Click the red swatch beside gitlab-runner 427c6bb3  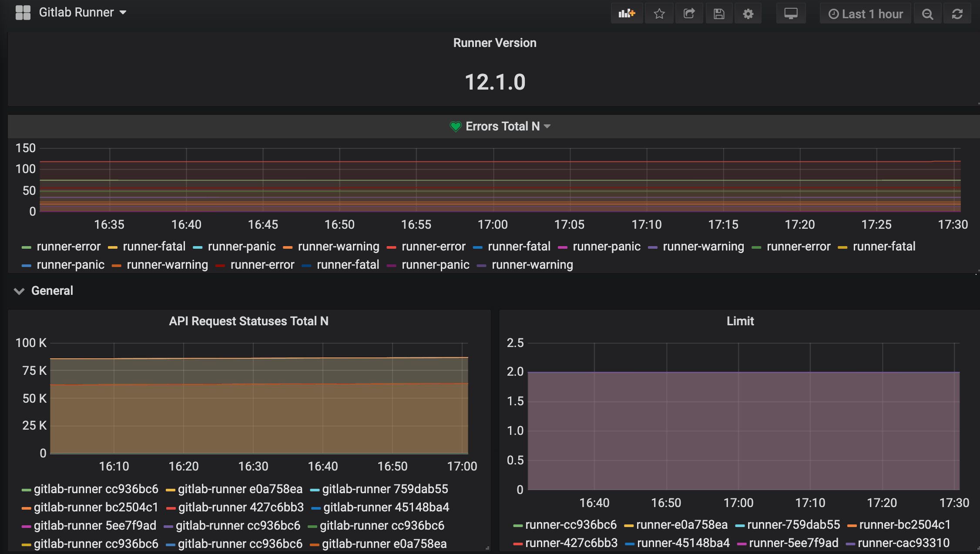[171, 508]
